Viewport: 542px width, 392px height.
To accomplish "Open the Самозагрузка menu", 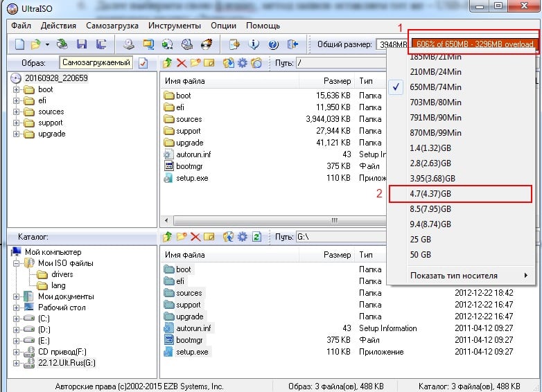I will tap(109, 26).
